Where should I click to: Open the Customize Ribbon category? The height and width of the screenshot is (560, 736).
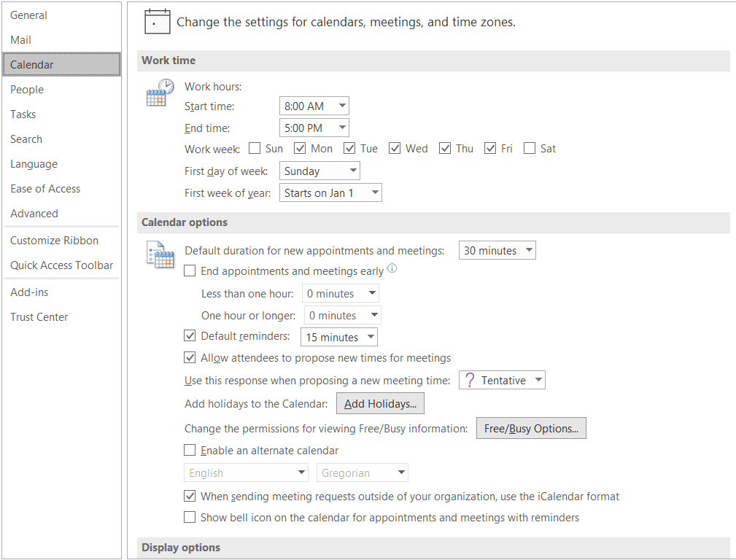pos(61,241)
